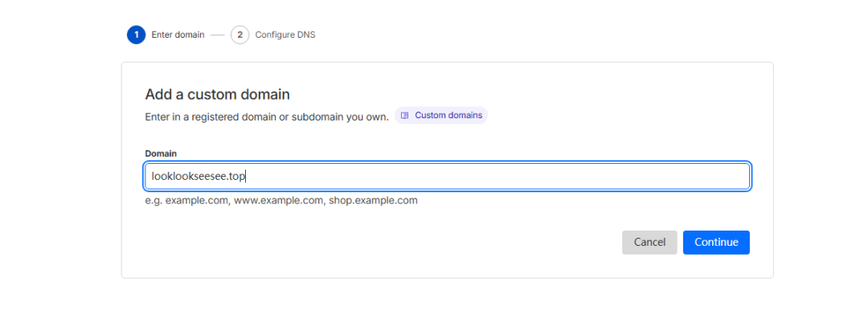Go to the "Configure DNS" step label
Image resolution: width=868 pixels, height=327 pixels.
[285, 35]
